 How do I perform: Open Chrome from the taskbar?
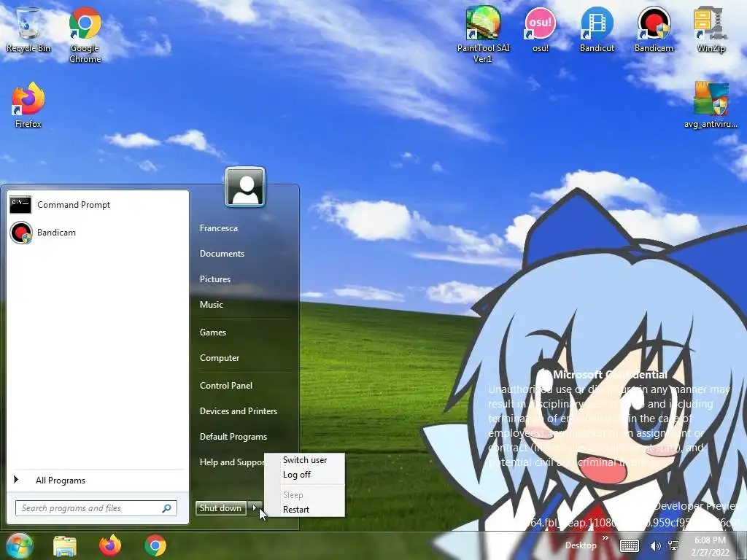pos(155,545)
